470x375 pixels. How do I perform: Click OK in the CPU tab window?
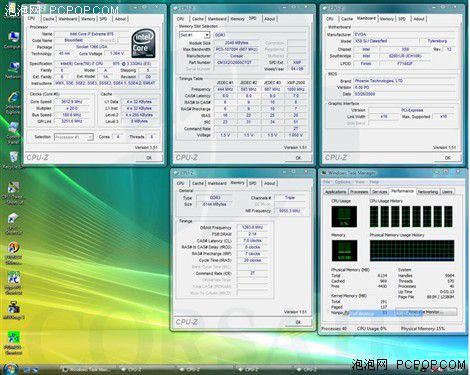pyautogui.click(x=149, y=158)
